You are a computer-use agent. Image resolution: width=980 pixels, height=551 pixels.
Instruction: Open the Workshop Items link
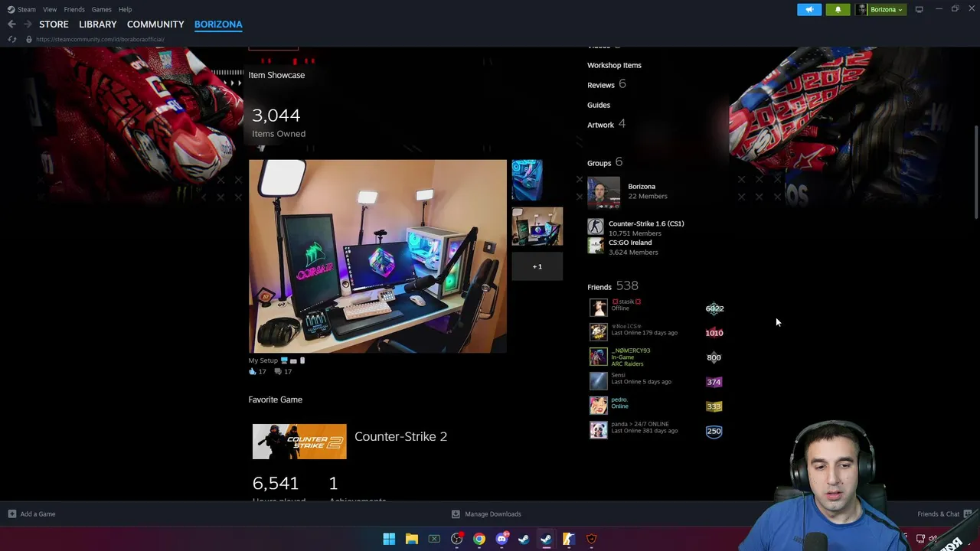(x=614, y=65)
